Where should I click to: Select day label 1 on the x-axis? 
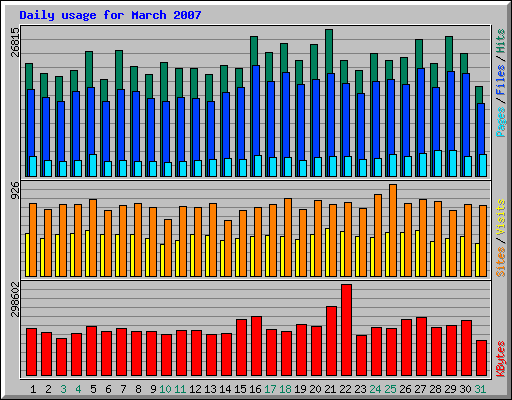(x=33, y=389)
